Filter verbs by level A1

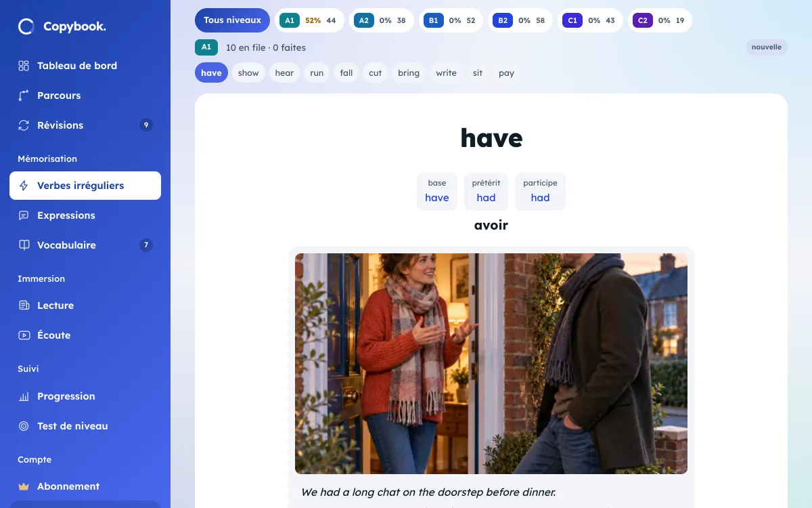pos(309,20)
